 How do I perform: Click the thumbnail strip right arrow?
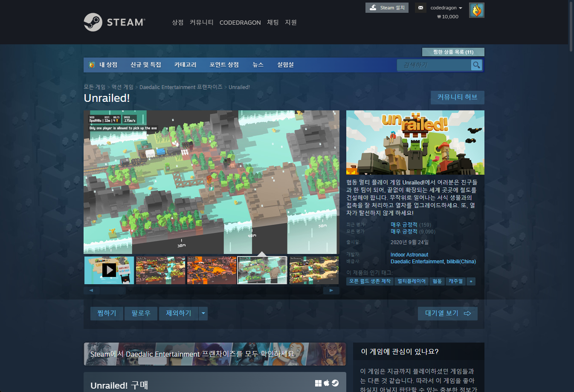point(331,290)
